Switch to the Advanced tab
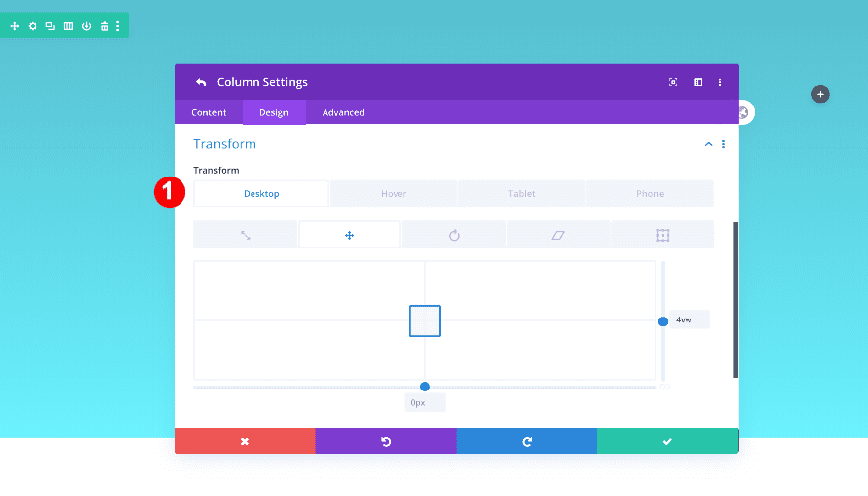This screenshot has height=496, width=868. [343, 112]
